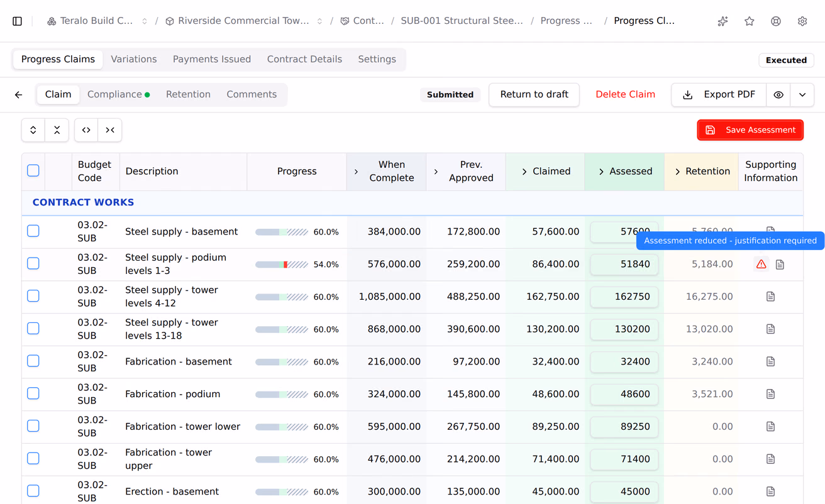Tick checkbox for Fabrication - podium row

pyautogui.click(x=33, y=393)
